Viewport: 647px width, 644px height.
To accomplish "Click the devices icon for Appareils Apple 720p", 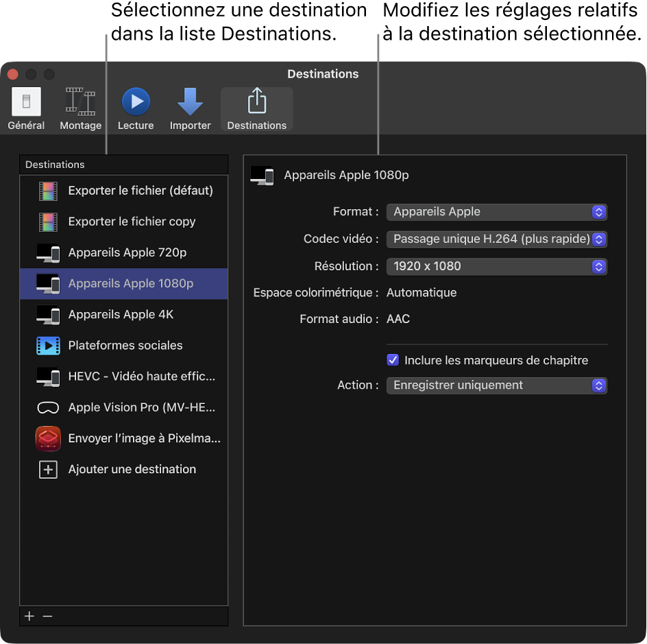I will coord(48,252).
